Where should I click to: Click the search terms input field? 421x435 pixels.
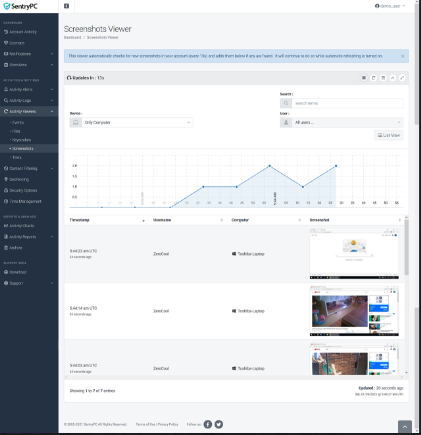click(x=347, y=103)
